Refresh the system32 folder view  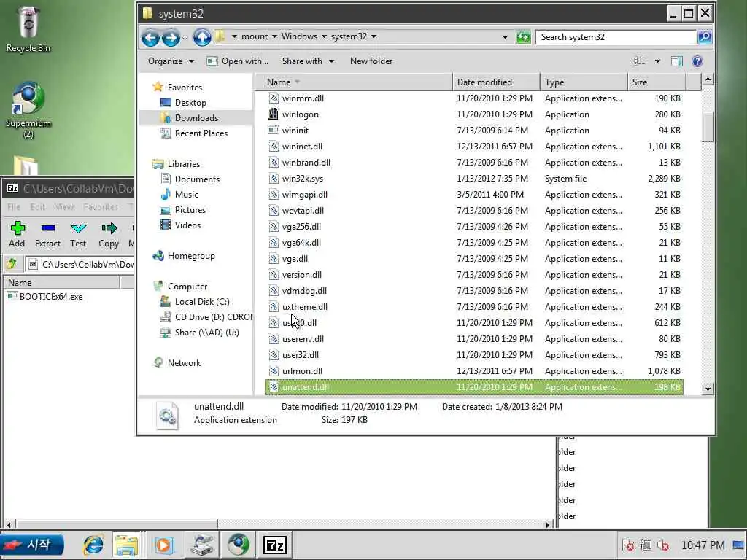(x=523, y=36)
